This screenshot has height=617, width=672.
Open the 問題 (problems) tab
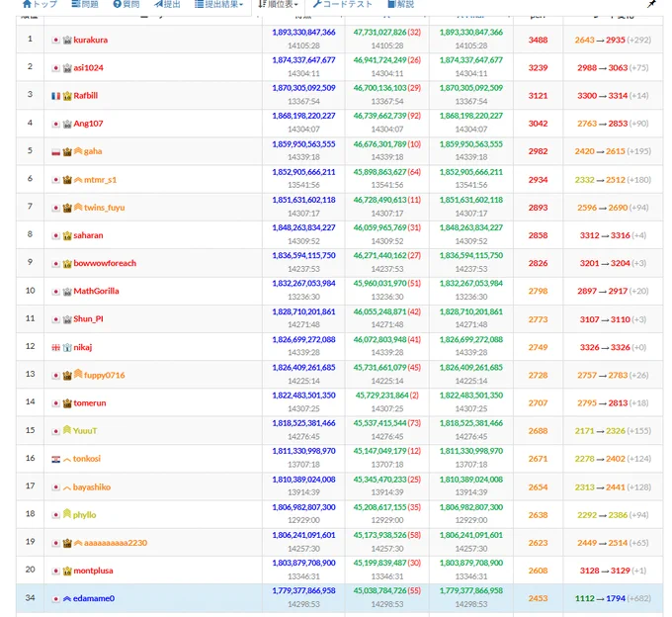pyautogui.click(x=85, y=4)
